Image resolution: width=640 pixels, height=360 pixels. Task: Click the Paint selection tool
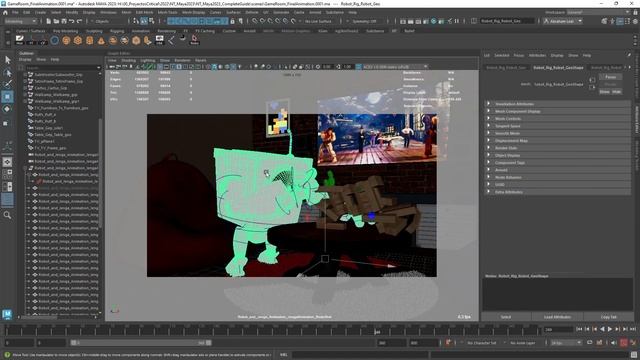pos(7,84)
